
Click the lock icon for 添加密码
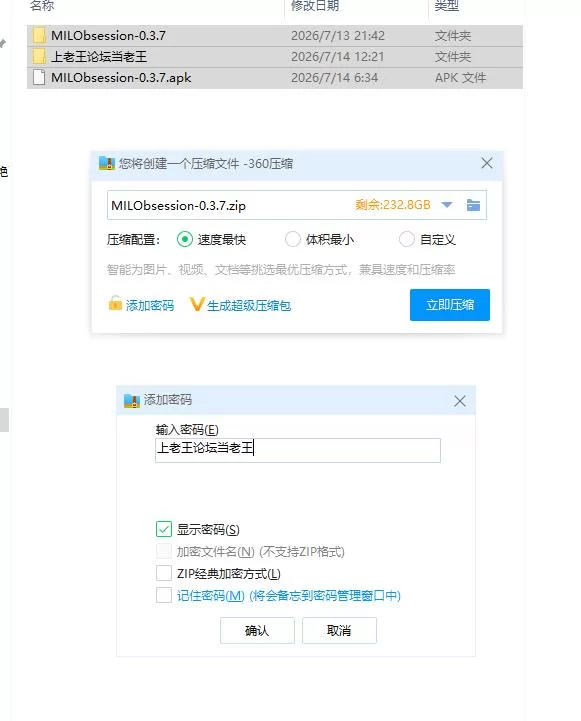[115, 303]
